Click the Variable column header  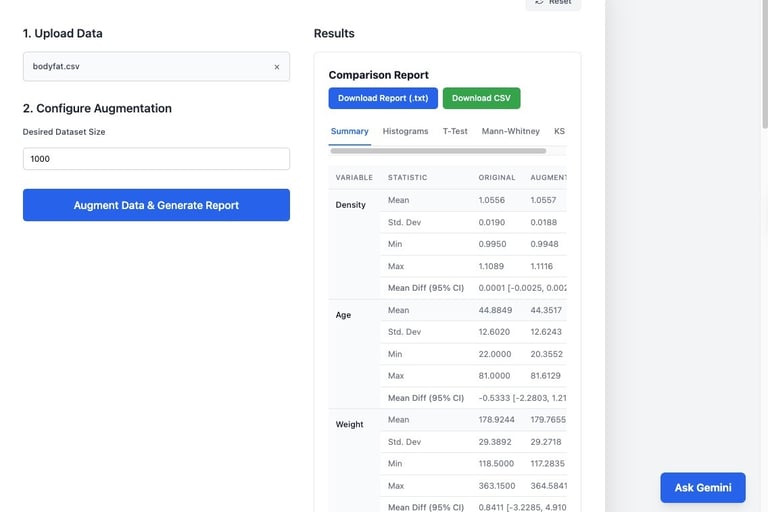(354, 177)
